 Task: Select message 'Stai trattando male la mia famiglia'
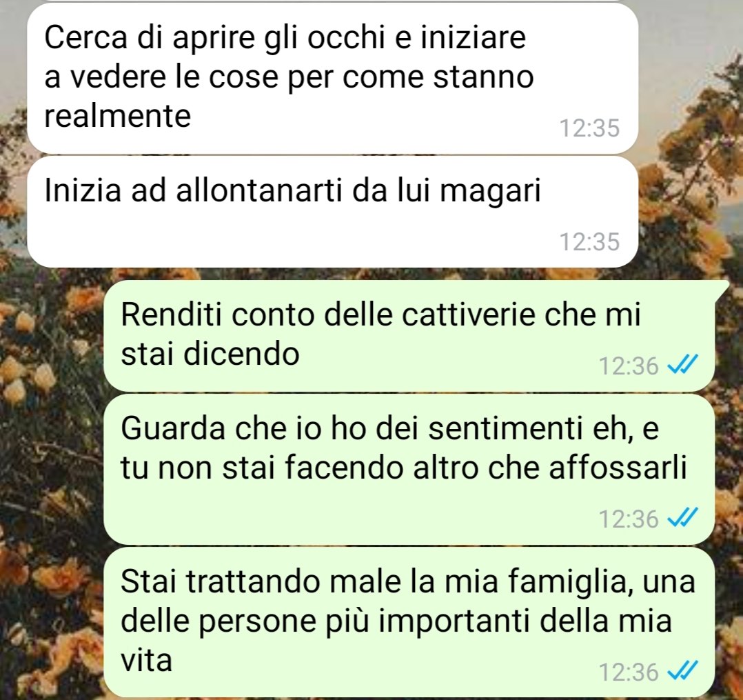click(x=409, y=622)
